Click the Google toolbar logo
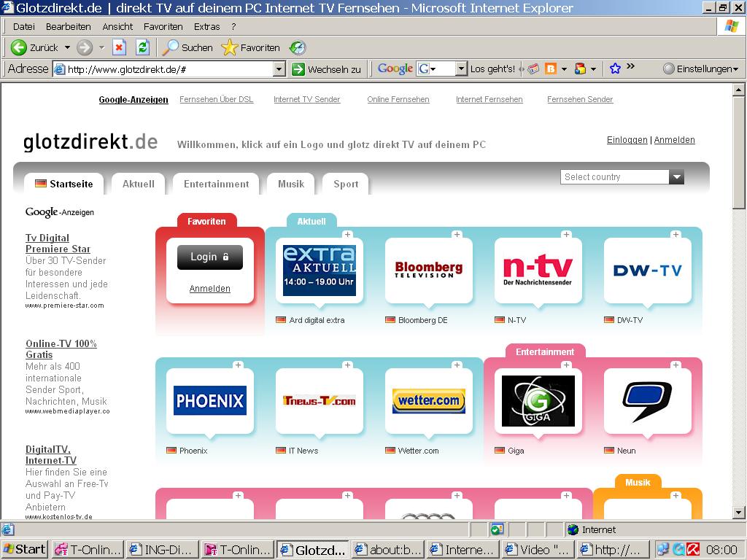747x560 pixels. (395, 69)
